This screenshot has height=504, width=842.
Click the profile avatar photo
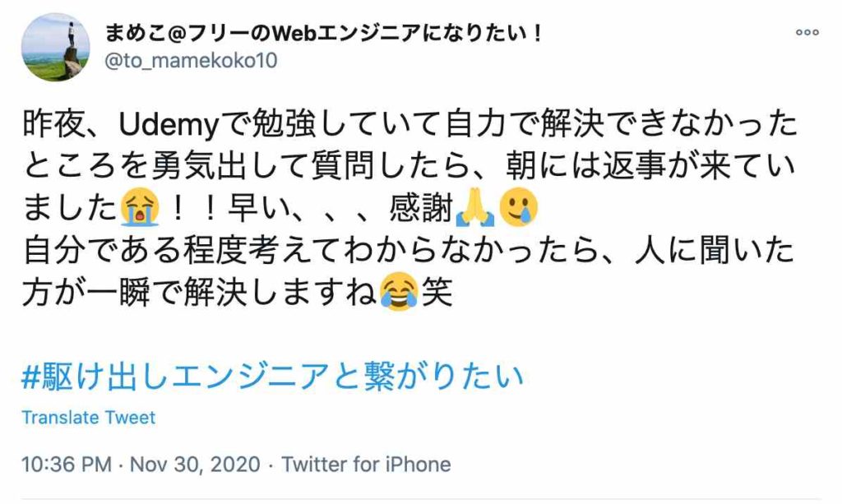point(55,47)
